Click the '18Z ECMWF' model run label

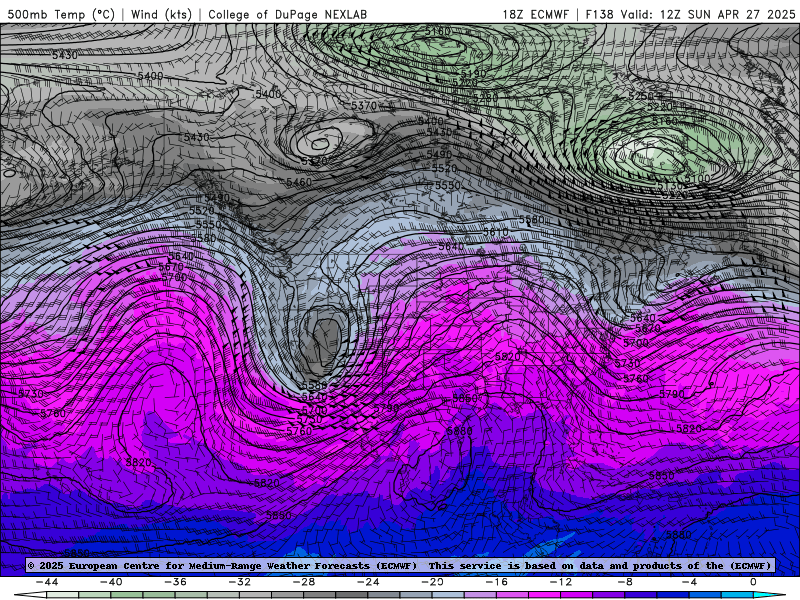[x=535, y=14]
